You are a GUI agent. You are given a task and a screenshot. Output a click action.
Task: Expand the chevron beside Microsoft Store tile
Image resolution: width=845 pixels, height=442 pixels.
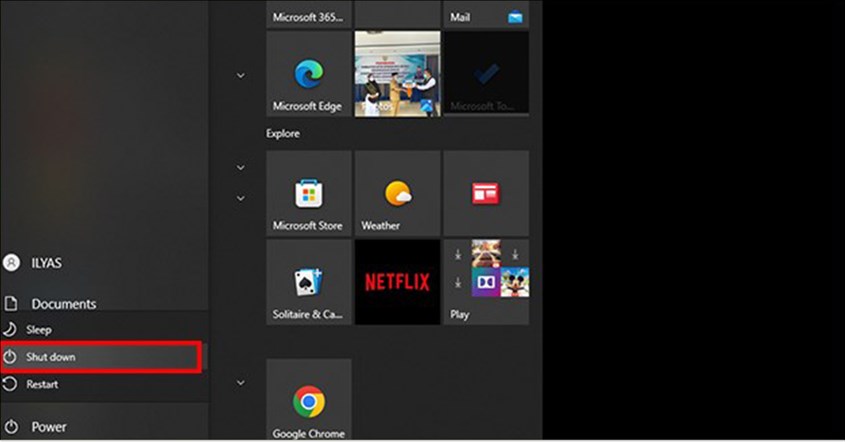tap(241, 198)
